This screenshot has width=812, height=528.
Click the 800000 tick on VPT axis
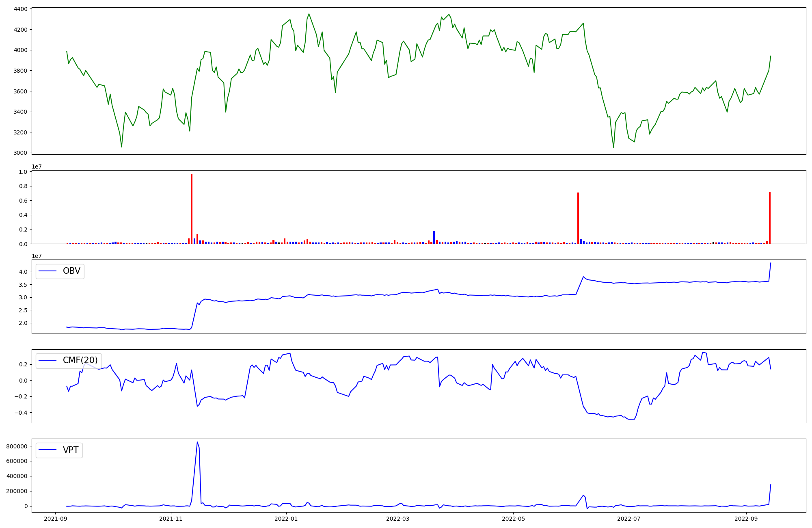coord(17,446)
